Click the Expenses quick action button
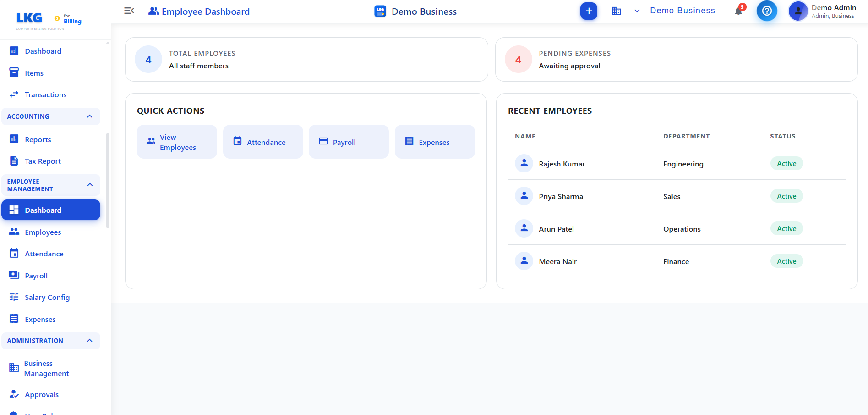Viewport: 868px width, 415px height. pos(435,142)
